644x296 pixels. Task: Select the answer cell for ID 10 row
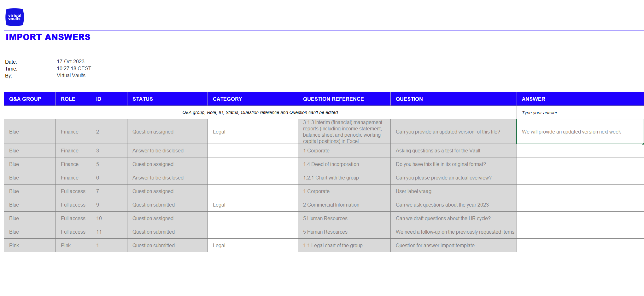coord(580,219)
